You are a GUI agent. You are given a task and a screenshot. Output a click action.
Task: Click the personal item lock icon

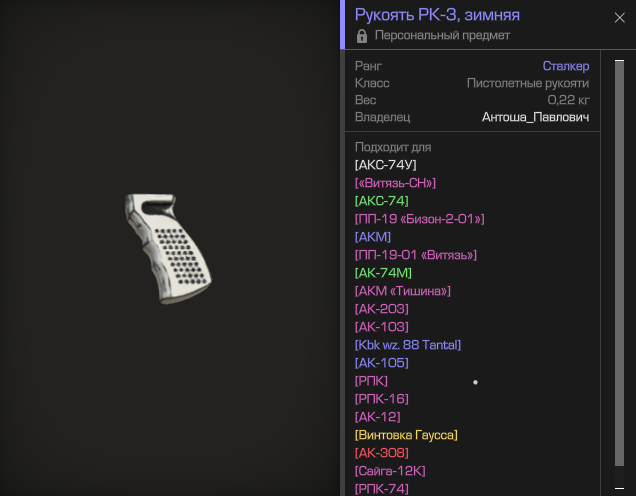tap(362, 36)
